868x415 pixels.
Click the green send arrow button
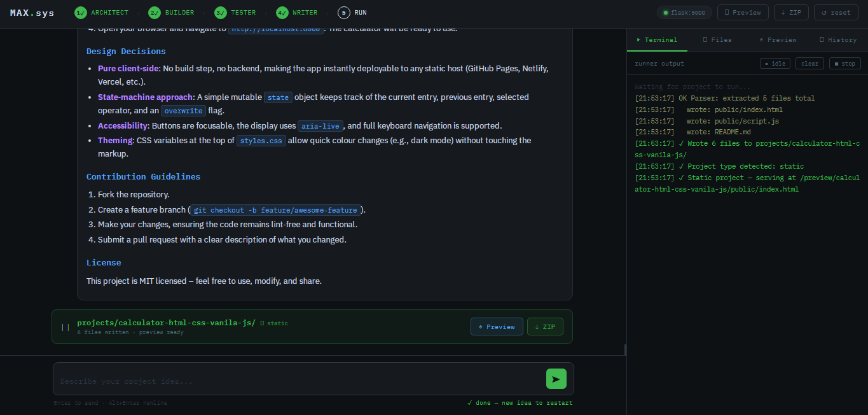(556, 379)
